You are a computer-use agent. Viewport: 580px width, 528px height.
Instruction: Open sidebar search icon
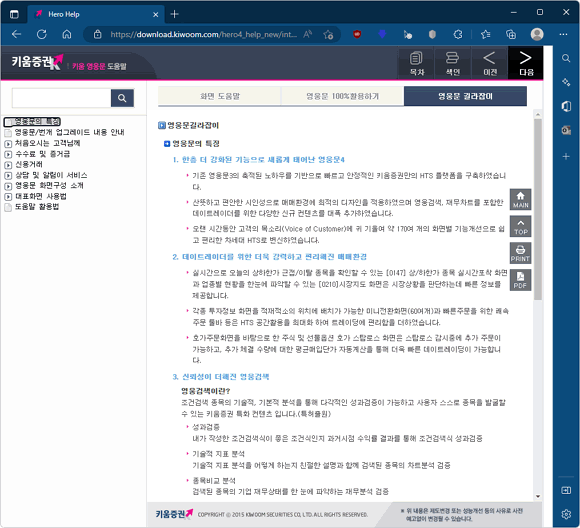(566, 58)
